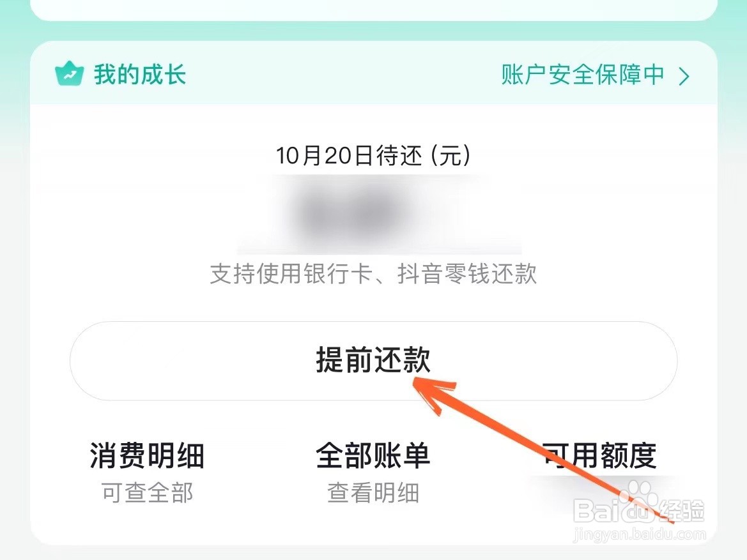
Task: Open the 消费明细 tab
Action: coord(147,455)
